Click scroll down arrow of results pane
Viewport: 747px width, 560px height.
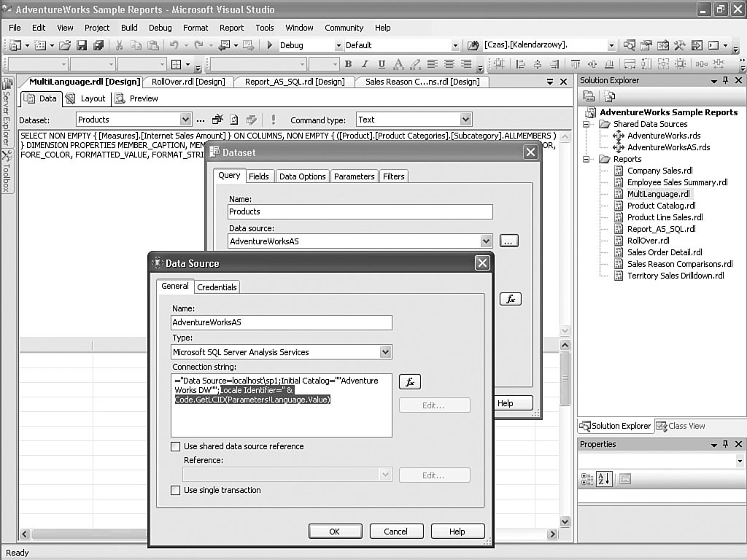(565, 522)
